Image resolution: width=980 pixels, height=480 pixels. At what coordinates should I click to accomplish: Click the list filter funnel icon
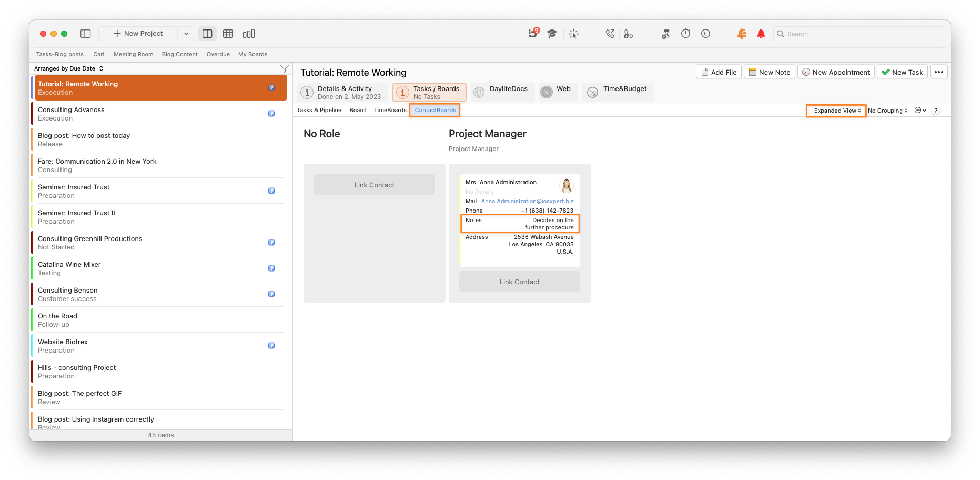(285, 68)
